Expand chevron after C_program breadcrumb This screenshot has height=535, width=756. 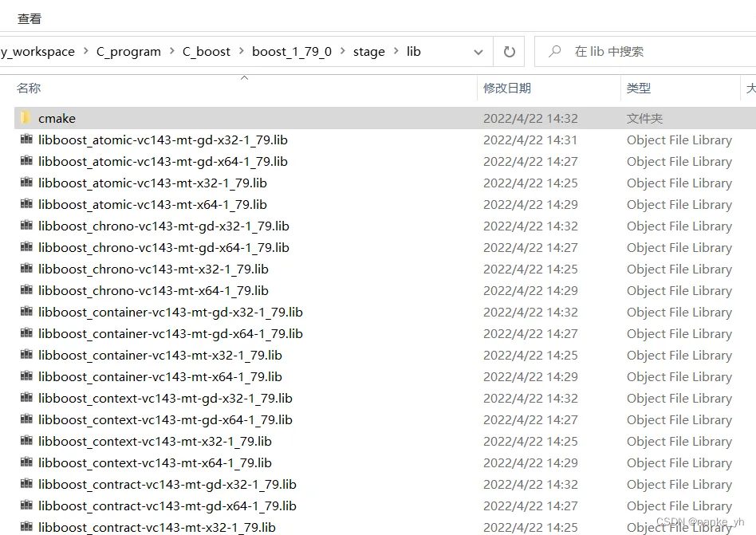click(x=171, y=51)
